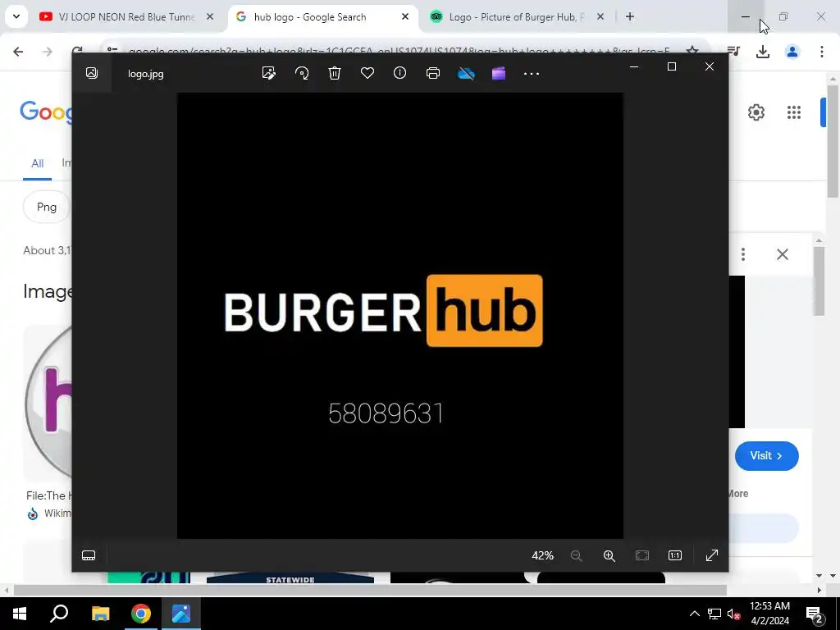Click the image preview panel scrollbar

[819, 281]
